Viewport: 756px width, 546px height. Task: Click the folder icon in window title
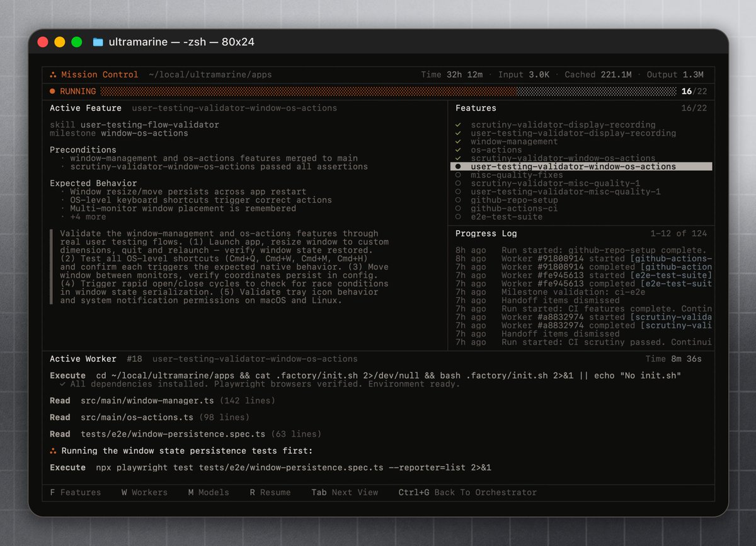click(x=98, y=42)
